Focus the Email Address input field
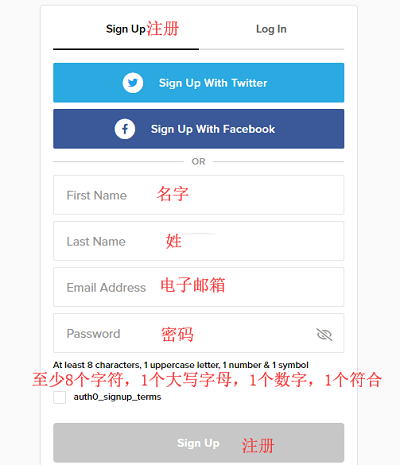 (199, 287)
